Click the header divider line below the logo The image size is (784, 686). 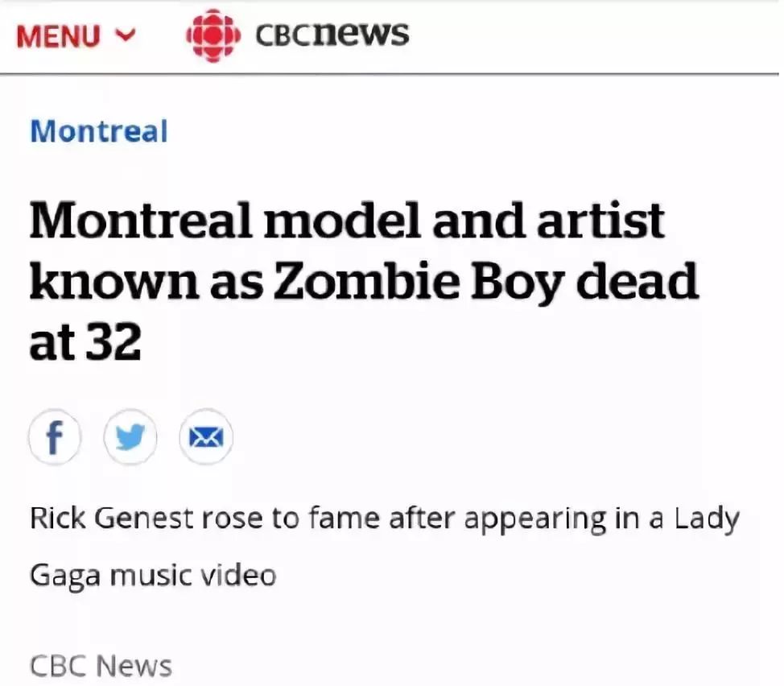point(389,75)
